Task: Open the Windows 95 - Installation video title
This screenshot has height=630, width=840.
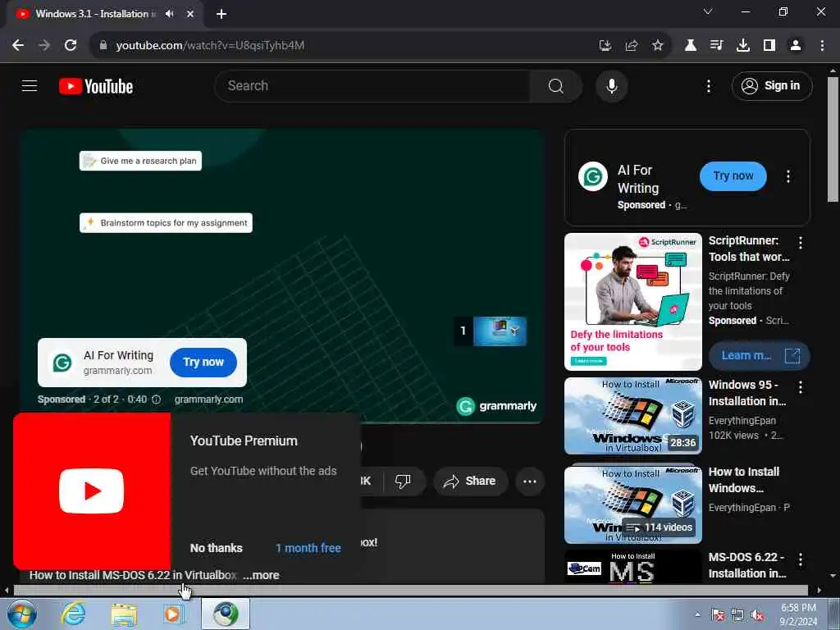Action: 746,393
